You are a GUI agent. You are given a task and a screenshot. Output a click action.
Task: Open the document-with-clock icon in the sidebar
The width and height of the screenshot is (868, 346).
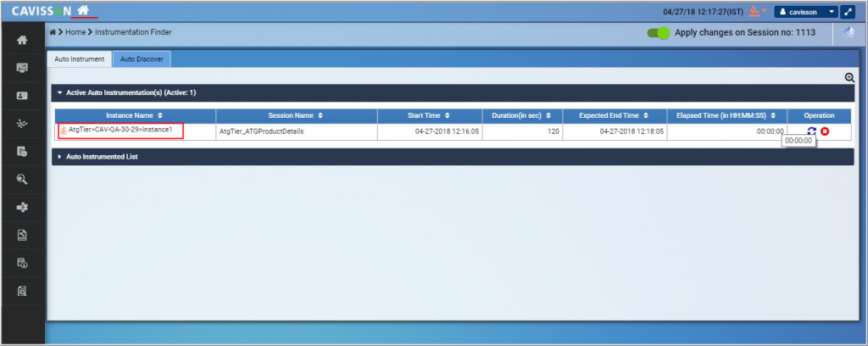(22, 263)
